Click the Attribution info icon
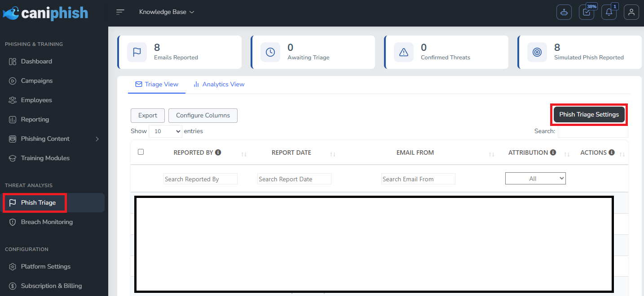The width and height of the screenshot is (644, 296). tap(553, 152)
